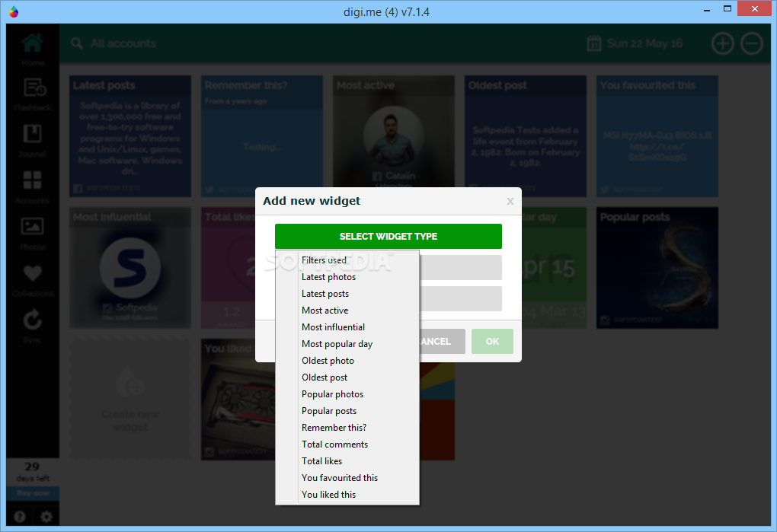Open the Photos sidebar icon

pyautogui.click(x=32, y=227)
